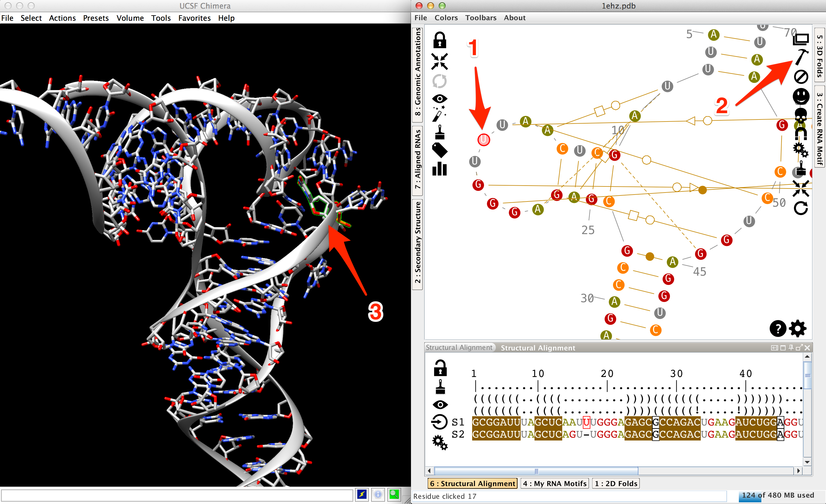The width and height of the screenshot is (826, 504).
Task: Click the lightning bolt icon in Chimera status bar
Action: [362, 494]
